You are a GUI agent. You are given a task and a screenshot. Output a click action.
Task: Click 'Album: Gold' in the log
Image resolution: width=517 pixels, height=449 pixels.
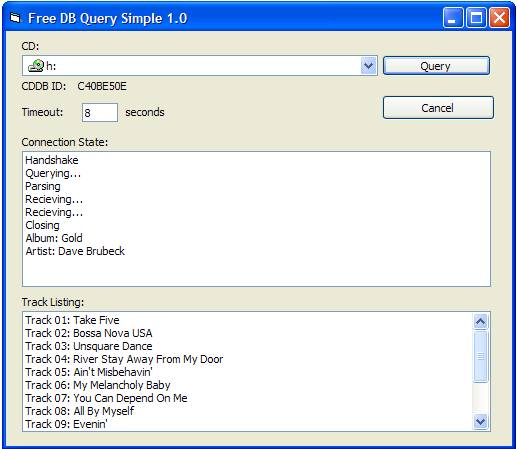pyautogui.click(x=54, y=238)
